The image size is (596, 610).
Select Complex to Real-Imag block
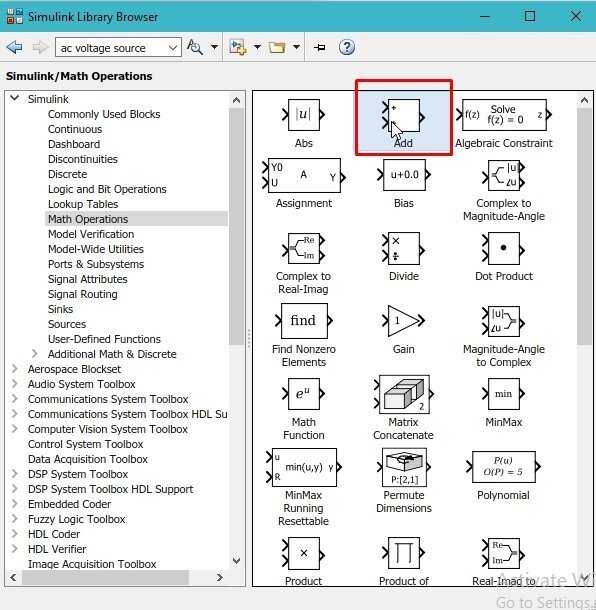(303, 248)
